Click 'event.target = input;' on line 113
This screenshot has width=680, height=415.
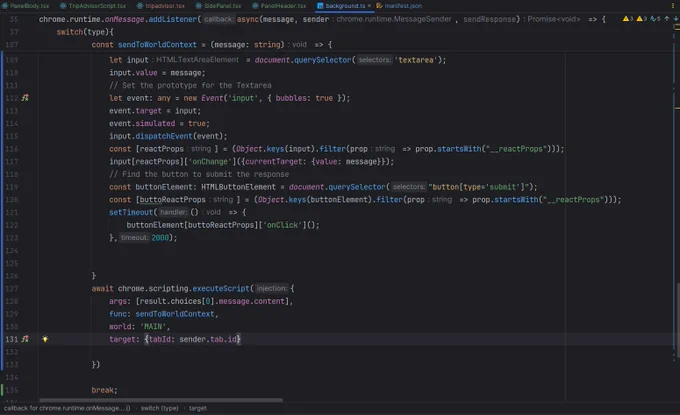coord(155,111)
